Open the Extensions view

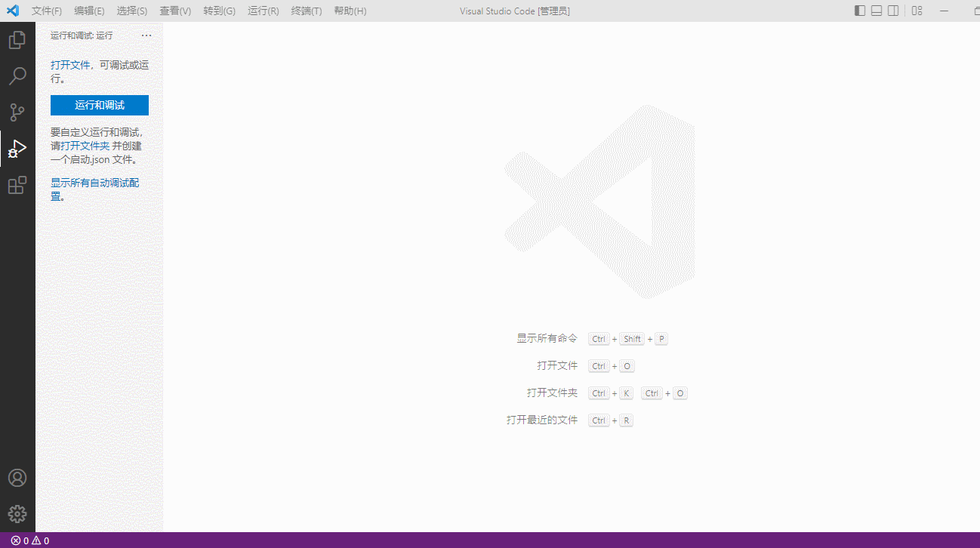[17, 185]
